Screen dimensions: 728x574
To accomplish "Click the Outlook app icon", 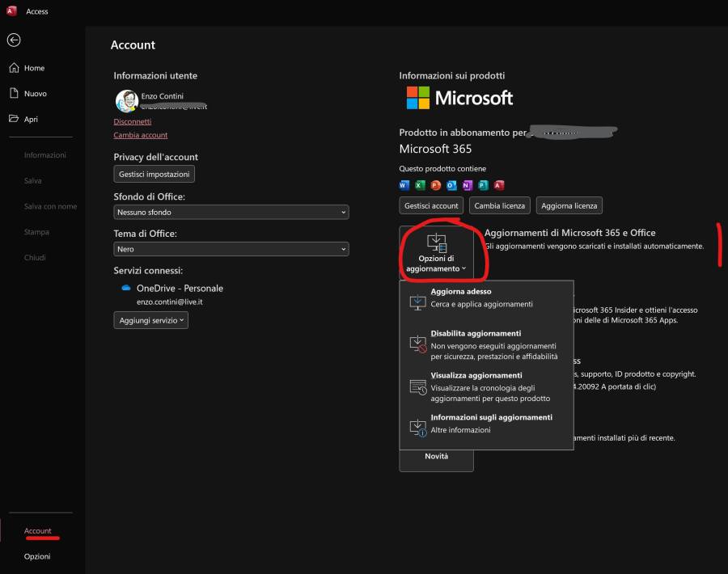I will coord(451,185).
